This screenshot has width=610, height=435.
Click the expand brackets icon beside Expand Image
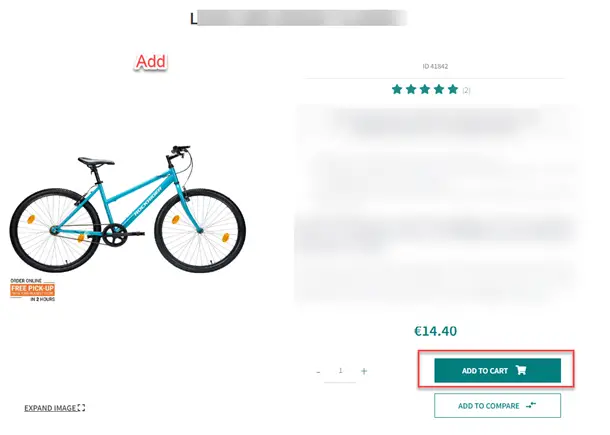pos(81,407)
